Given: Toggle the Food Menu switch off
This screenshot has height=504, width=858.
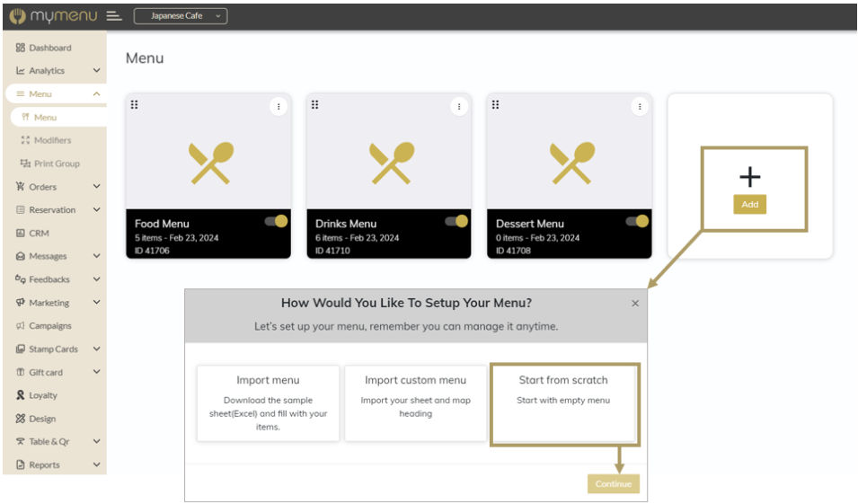Looking at the screenshot, I should coord(276,221).
